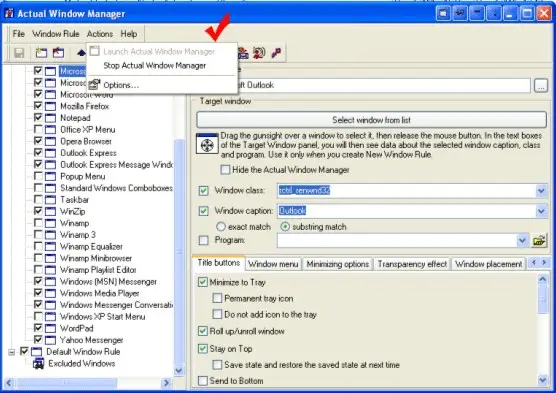
Task: Click the Actual Window Manager title bar app icon
Action: tap(9, 13)
